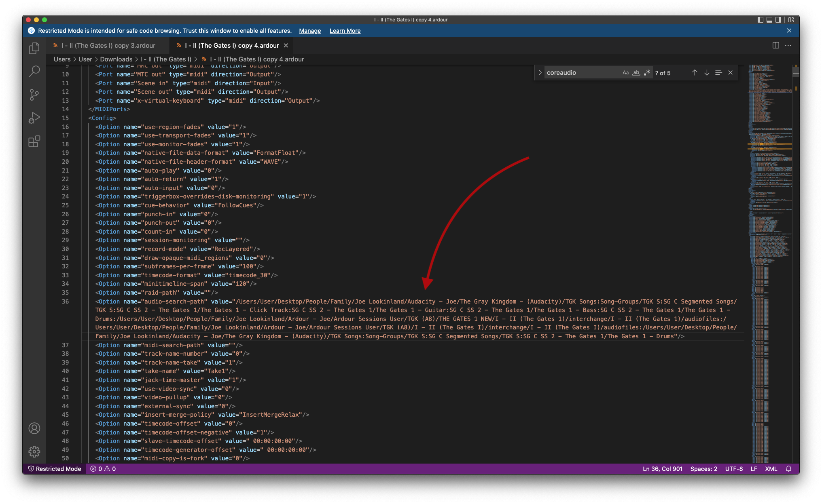822x504 pixels.
Task: Toggle Match Whole Word in find widget
Action: click(x=636, y=73)
